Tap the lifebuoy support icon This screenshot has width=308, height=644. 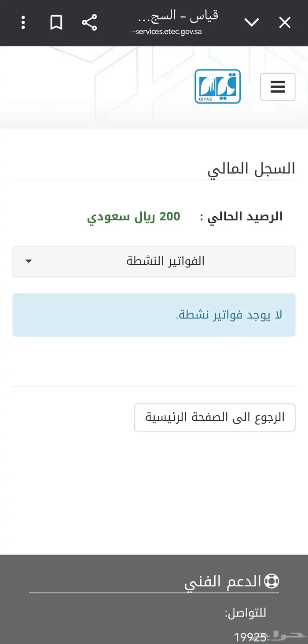tap(271, 581)
